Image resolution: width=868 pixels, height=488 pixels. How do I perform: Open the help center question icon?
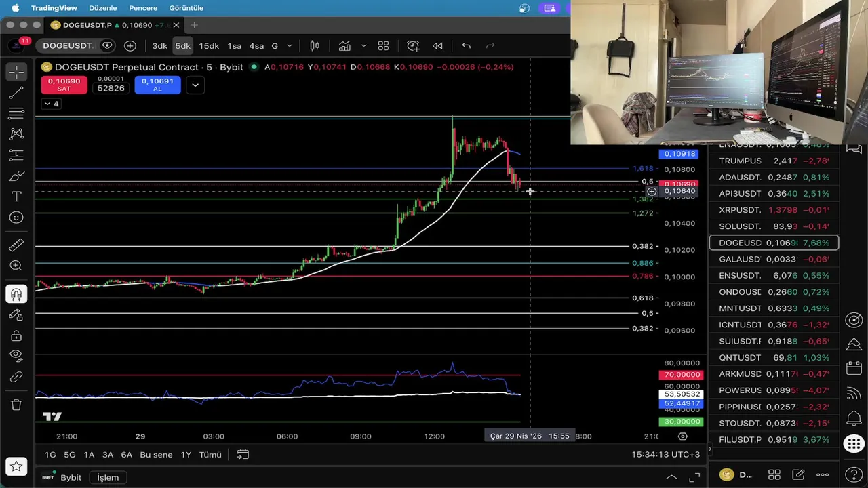pos(854,475)
